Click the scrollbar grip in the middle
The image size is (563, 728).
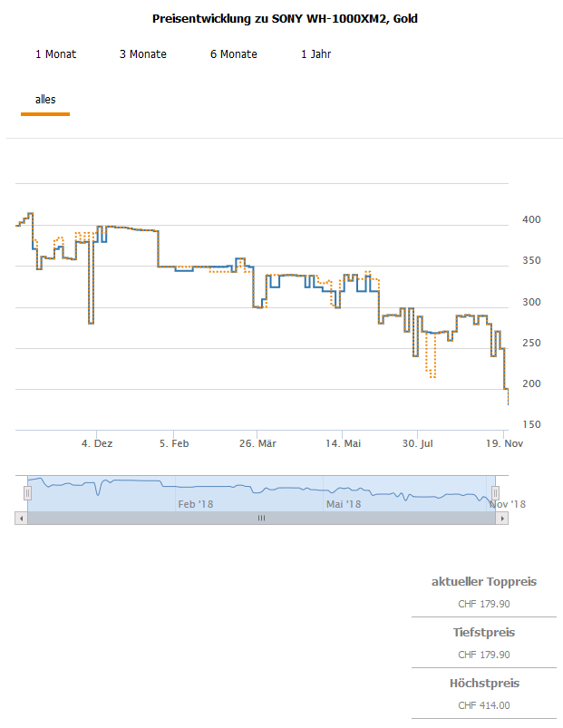(x=261, y=519)
